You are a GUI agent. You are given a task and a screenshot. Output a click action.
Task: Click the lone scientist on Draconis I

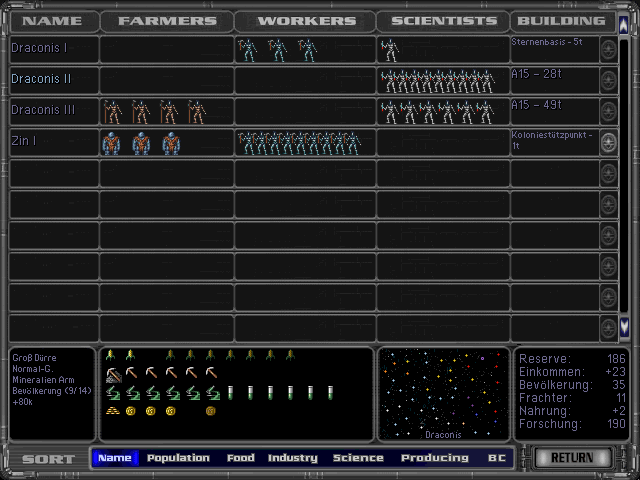pyautogui.click(x=389, y=50)
